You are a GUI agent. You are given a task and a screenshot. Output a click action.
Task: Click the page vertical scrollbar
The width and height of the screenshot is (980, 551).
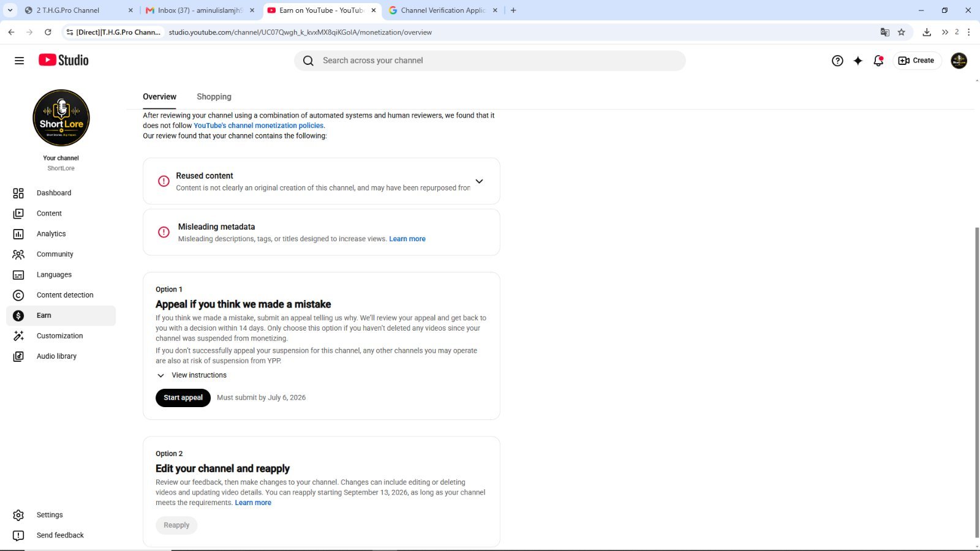point(977,383)
